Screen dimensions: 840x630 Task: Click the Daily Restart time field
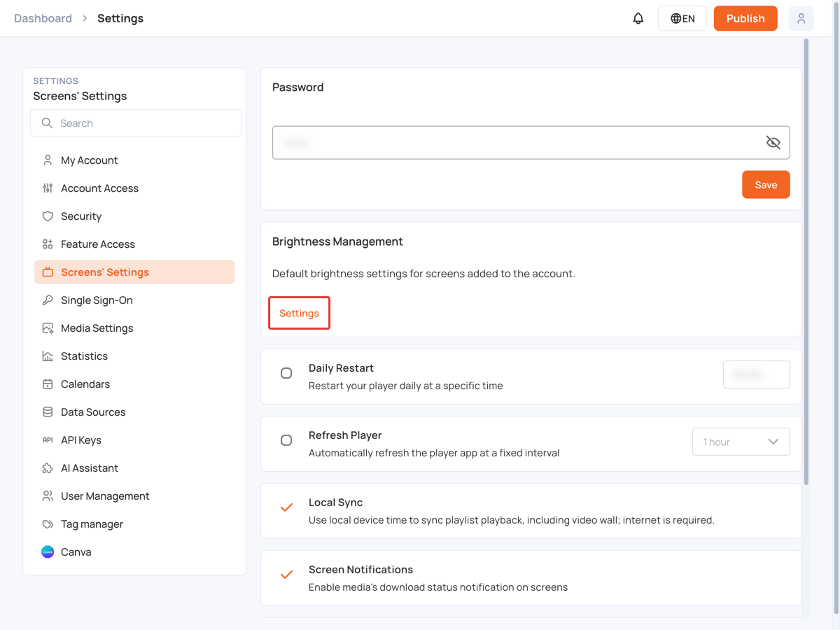pos(756,374)
